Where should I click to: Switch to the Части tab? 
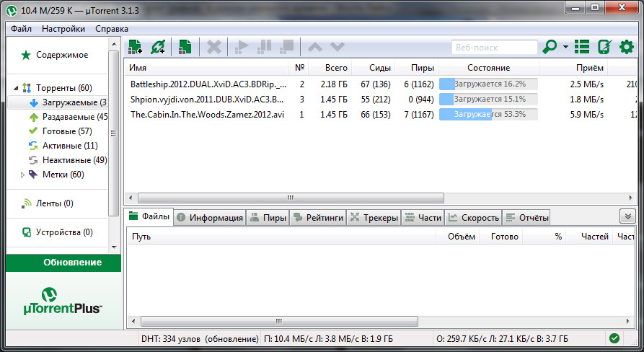[x=423, y=218]
